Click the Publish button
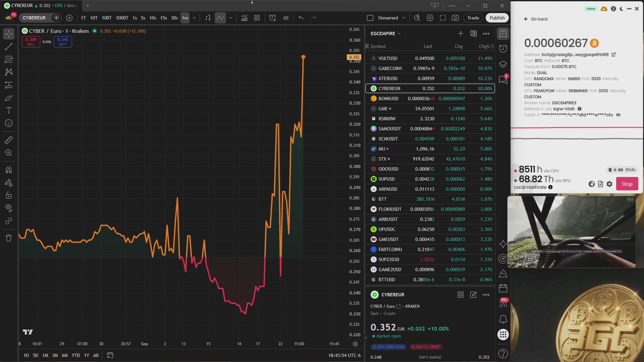The height and width of the screenshot is (362, 644). coord(497,18)
